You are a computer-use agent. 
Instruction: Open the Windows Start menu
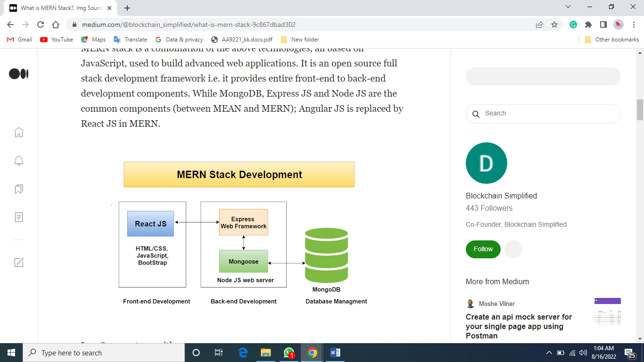pos(11,353)
